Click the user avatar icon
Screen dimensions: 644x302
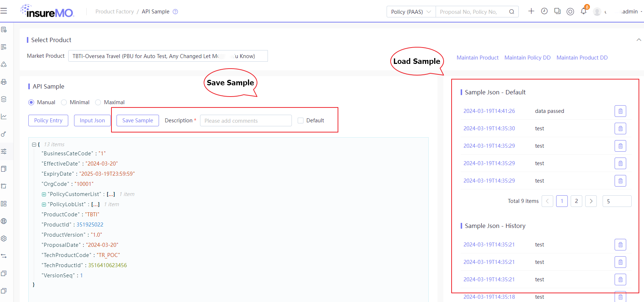597,12
